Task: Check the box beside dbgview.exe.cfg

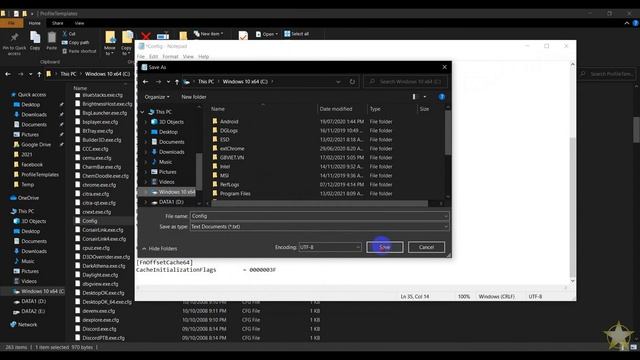Action: pyautogui.click(x=78, y=284)
